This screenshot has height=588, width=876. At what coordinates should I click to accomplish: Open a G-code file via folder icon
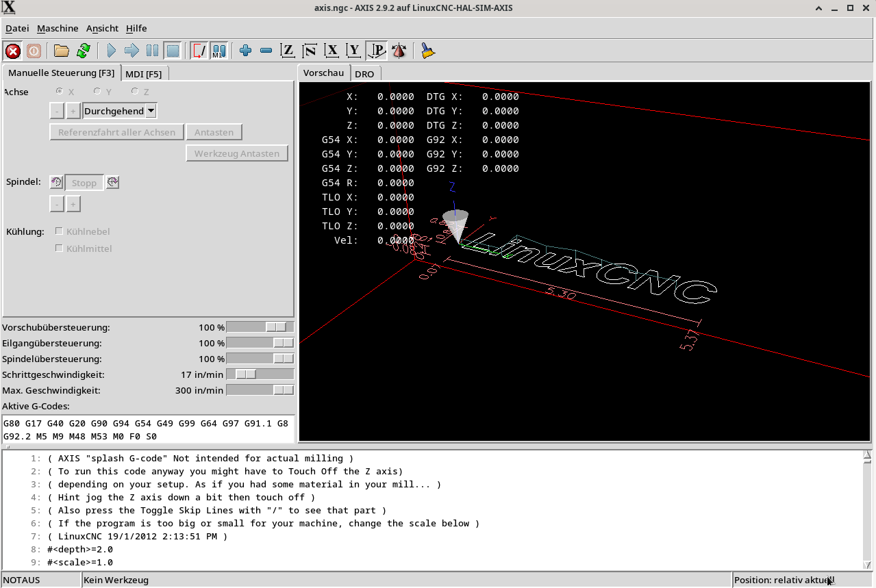click(x=62, y=51)
